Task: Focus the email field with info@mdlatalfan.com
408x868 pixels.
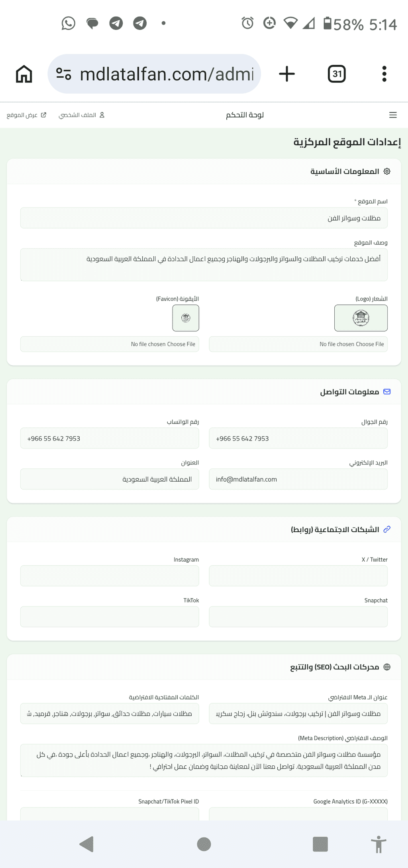Action: click(298, 479)
